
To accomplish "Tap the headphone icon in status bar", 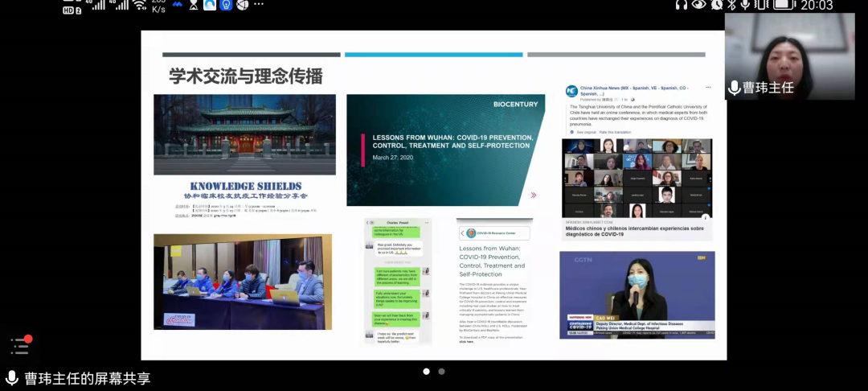I will 682,6.
